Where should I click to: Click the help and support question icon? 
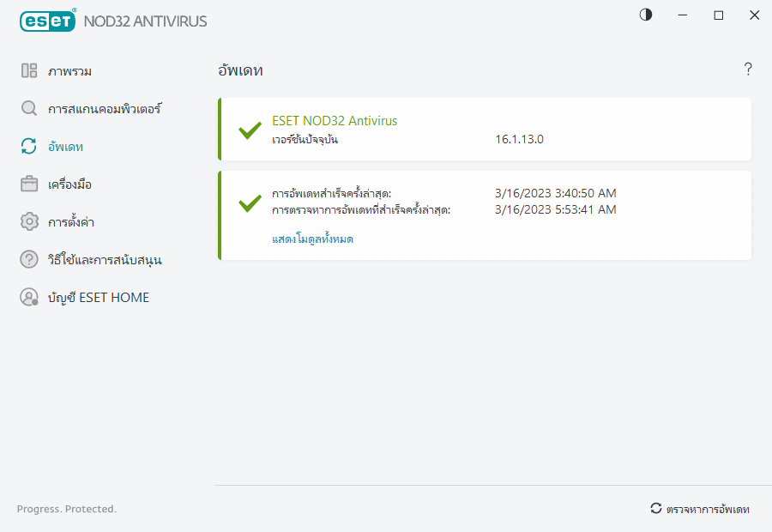coord(29,259)
